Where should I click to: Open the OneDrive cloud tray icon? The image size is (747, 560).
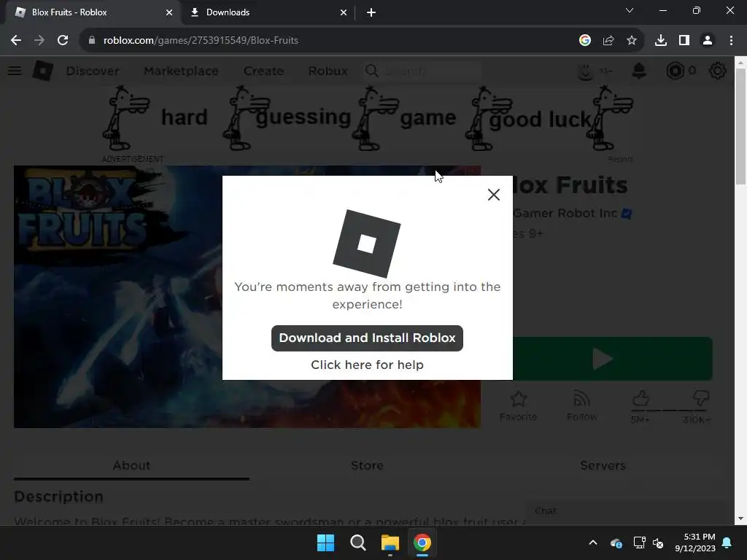click(616, 542)
